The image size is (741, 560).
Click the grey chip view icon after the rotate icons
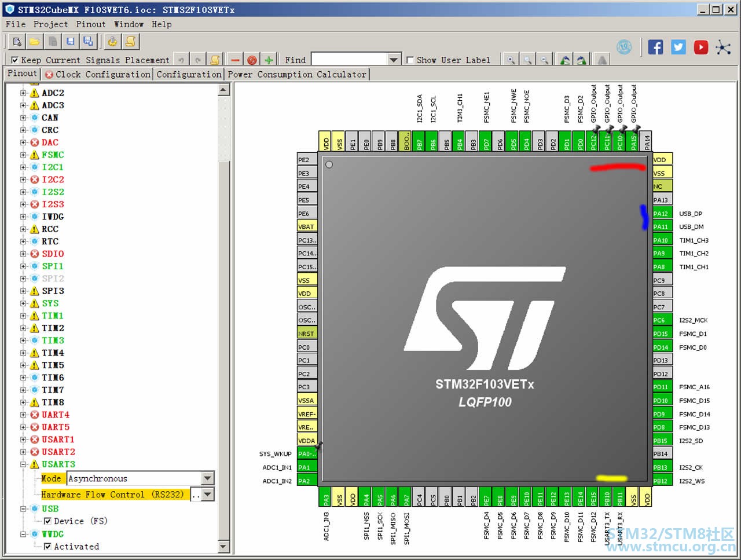(602, 60)
